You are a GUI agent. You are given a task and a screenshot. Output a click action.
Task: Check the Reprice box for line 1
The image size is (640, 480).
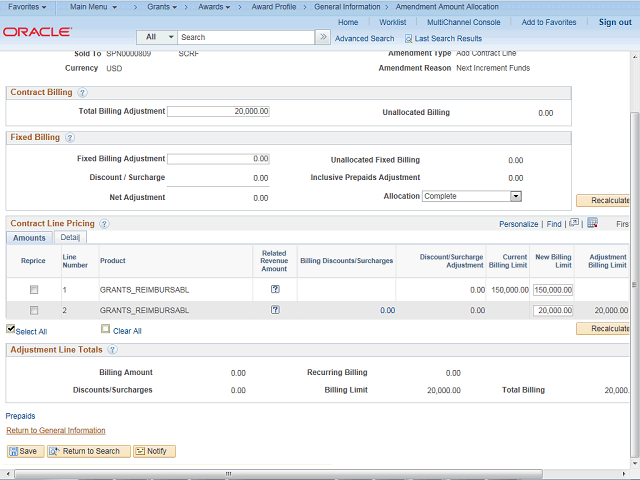pyautogui.click(x=34, y=290)
